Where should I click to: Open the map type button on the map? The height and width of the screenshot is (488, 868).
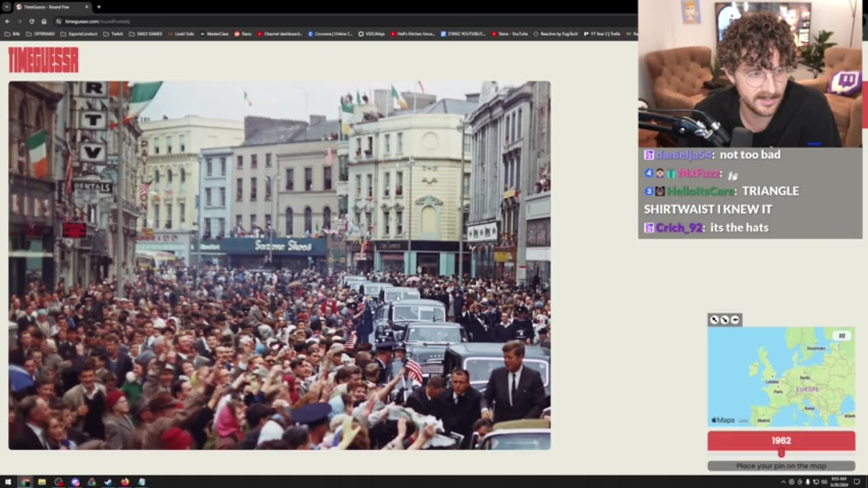point(842,335)
